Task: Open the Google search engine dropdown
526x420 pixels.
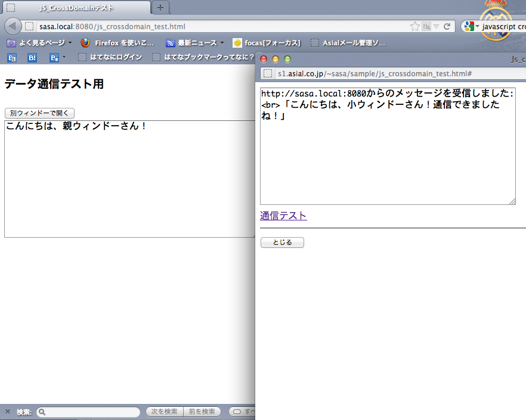Action: pos(471,27)
